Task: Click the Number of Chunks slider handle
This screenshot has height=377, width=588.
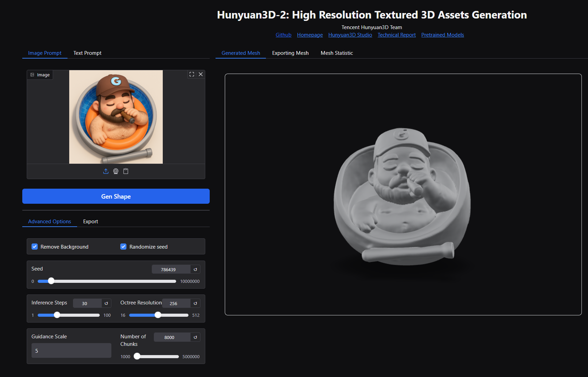Action: [137, 356]
